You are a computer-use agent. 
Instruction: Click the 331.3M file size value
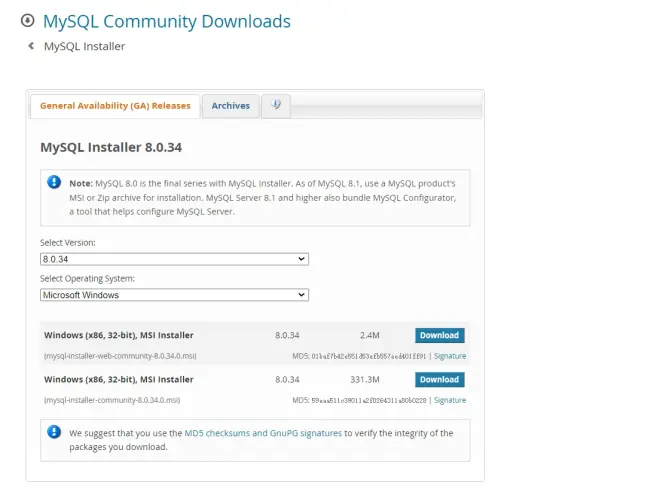(365, 380)
